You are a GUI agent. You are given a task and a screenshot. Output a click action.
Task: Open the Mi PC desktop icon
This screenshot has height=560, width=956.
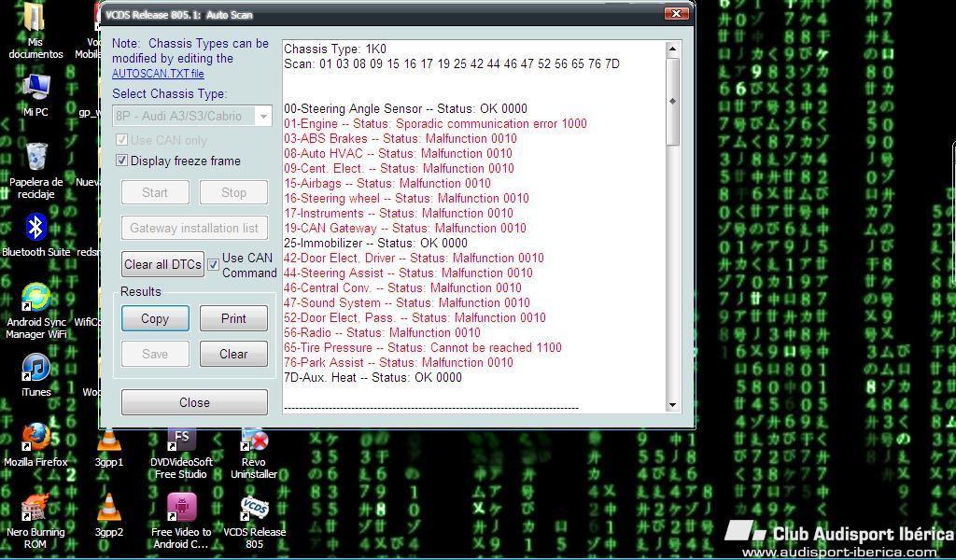pyautogui.click(x=36, y=88)
